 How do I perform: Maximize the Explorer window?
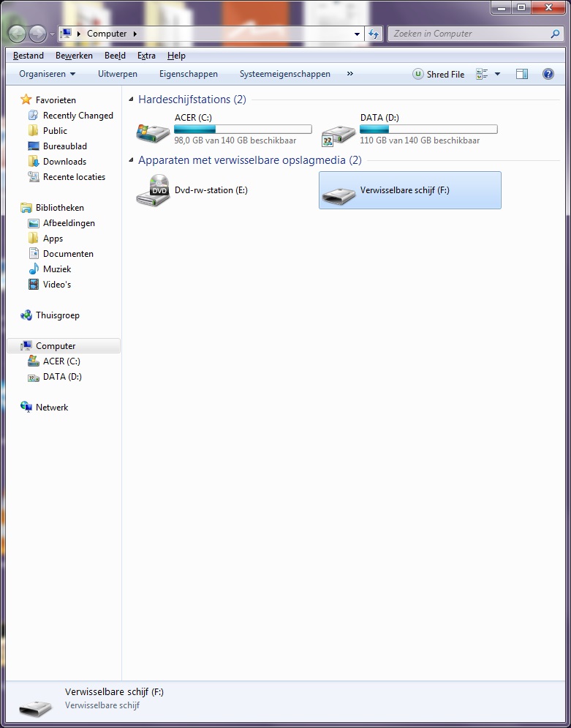(x=522, y=7)
